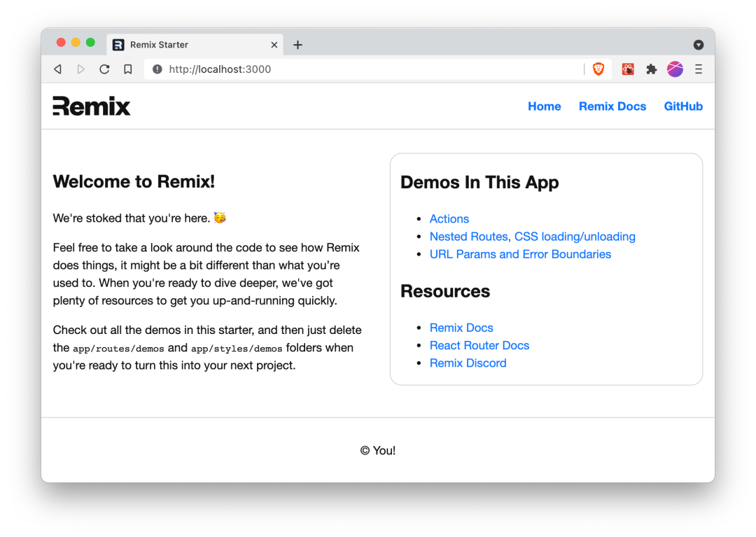Viewport: 756px width, 537px height.
Task: Open the Actions demo link
Action: tap(449, 219)
